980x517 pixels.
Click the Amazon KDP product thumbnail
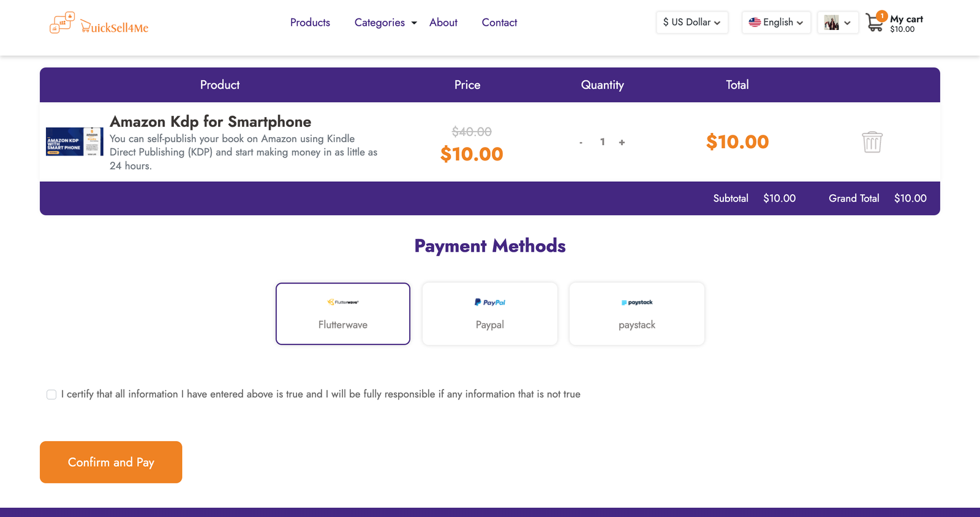point(74,142)
